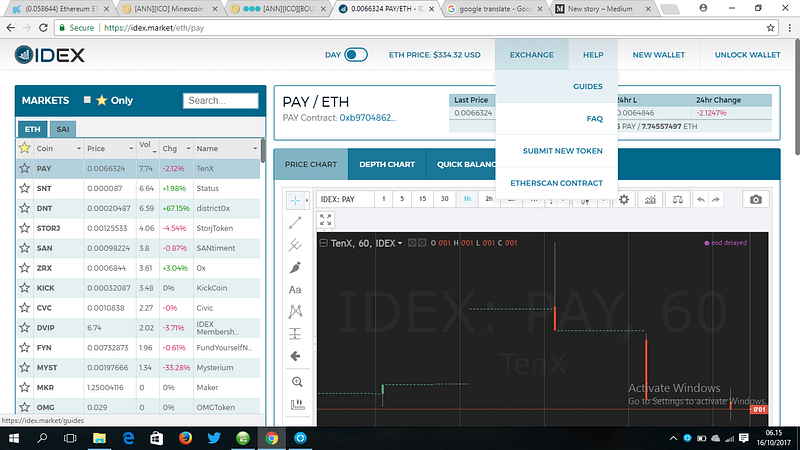Favorite the DNT coin star
Viewport: 800px width, 450px height.
[24, 208]
